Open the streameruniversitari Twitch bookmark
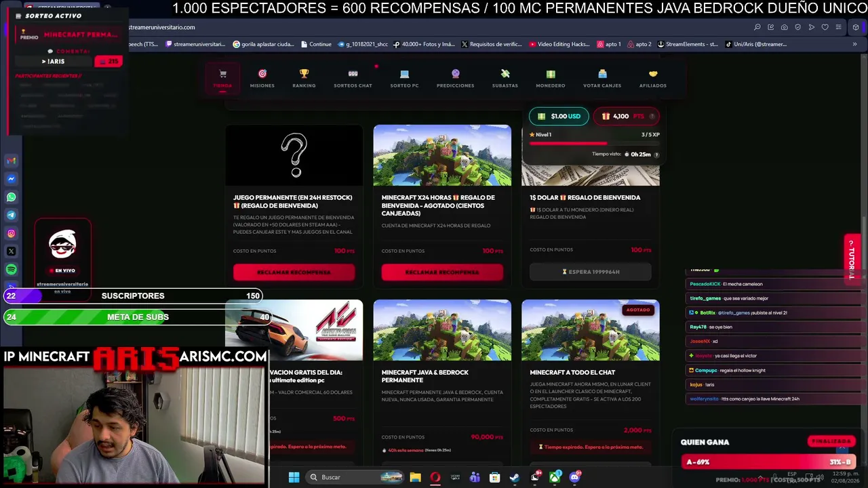The image size is (868, 488). (x=195, y=44)
